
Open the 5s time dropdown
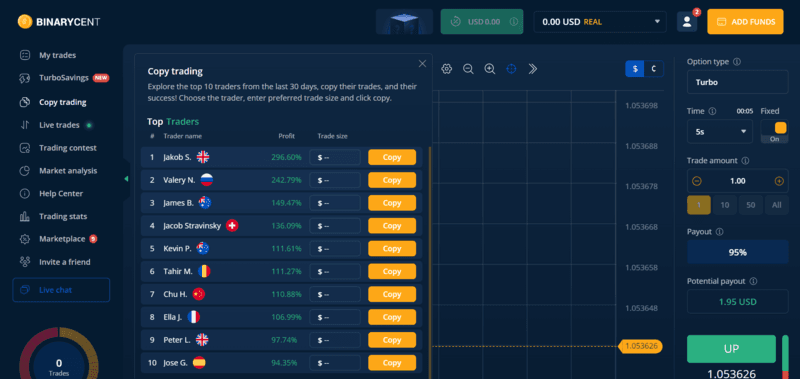point(719,132)
